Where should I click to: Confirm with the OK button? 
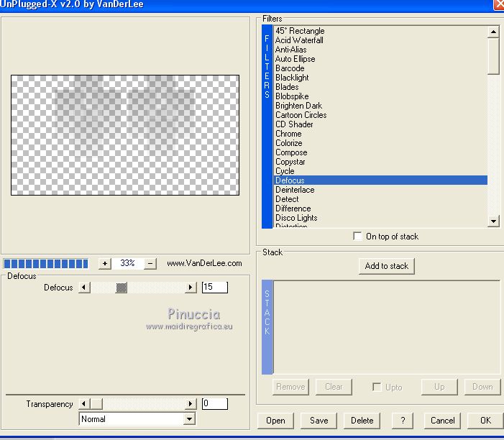point(485,421)
